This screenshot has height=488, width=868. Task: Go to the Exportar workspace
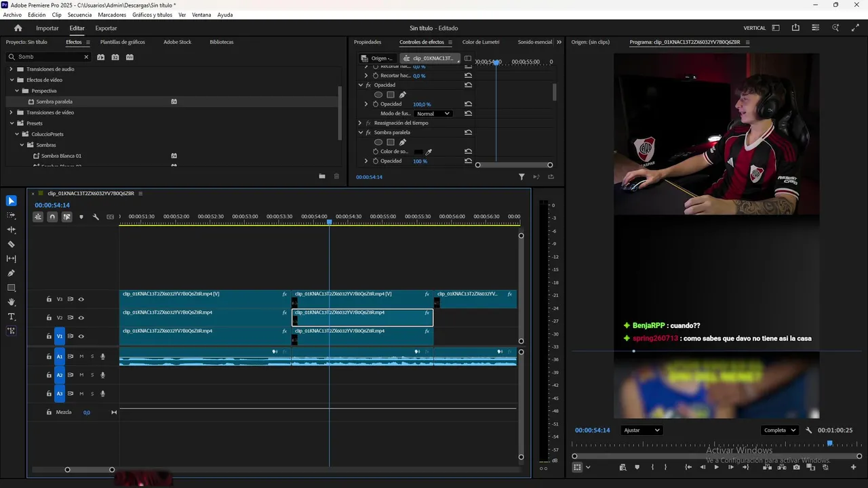pos(106,28)
